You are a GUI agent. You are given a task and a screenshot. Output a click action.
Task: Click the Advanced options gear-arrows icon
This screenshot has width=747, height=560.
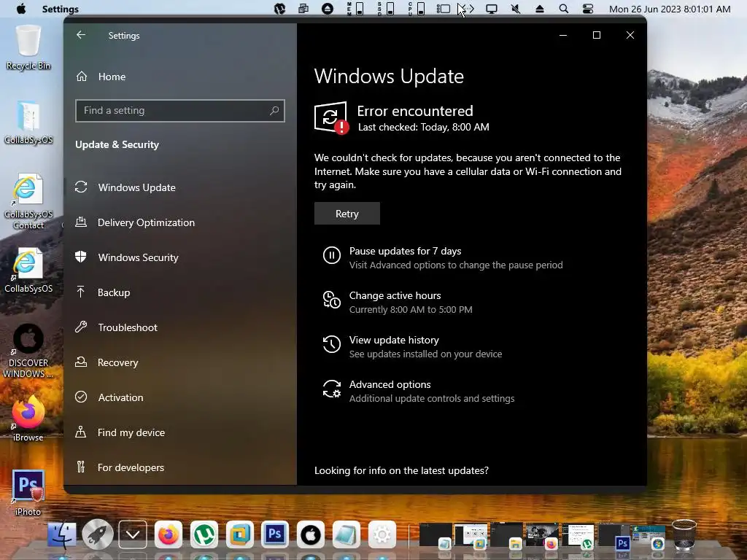coord(332,389)
